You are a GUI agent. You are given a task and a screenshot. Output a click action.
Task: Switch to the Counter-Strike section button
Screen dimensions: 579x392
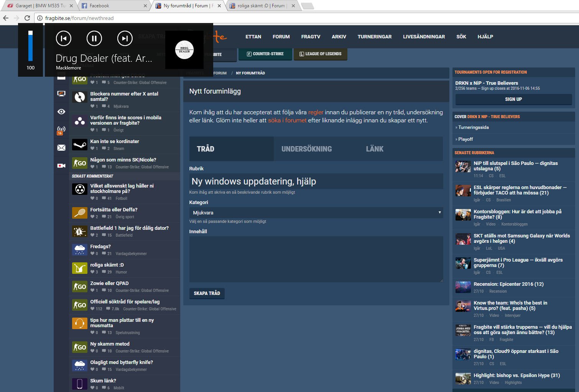(x=265, y=54)
